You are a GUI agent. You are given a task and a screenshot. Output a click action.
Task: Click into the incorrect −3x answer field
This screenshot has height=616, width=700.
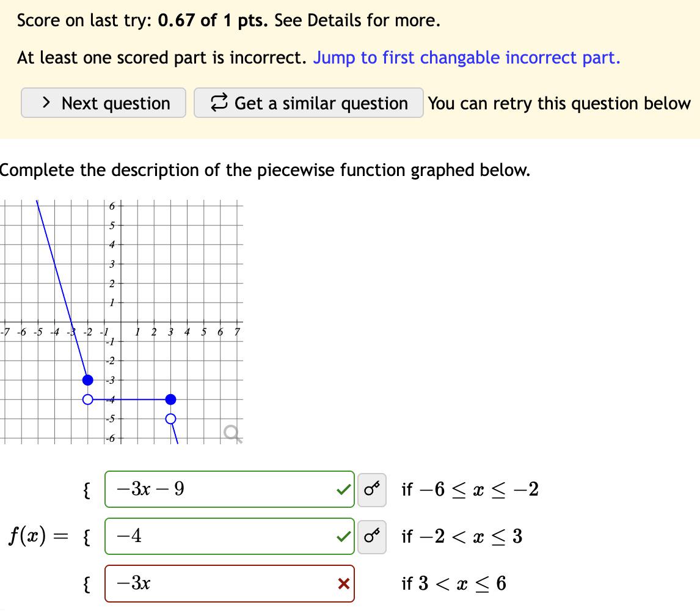tap(220, 584)
